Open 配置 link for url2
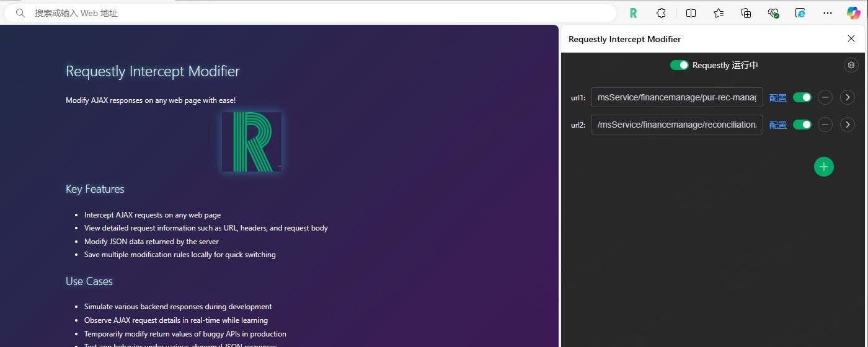868x347 pixels. pos(778,125)
